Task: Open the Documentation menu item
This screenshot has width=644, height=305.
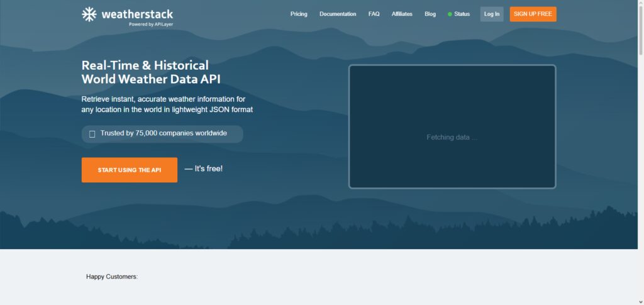Action: tap(338, 14)
